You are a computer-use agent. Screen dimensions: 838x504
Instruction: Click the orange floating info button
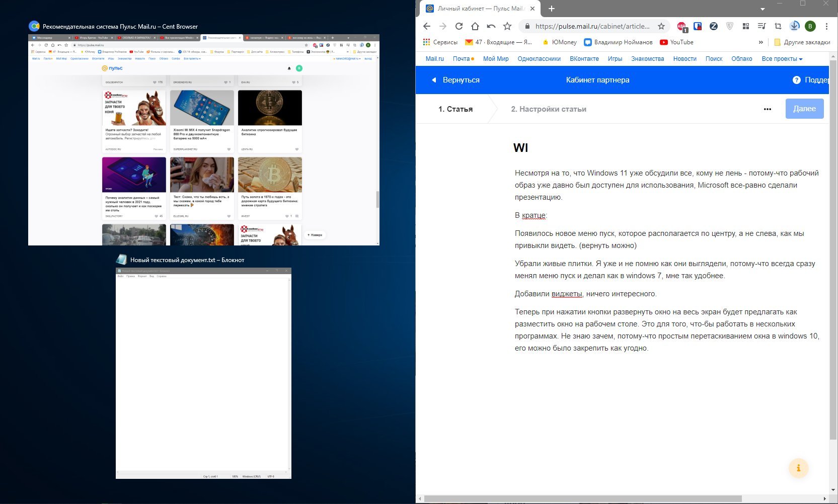pyautogui.click(x=798, y=468)
